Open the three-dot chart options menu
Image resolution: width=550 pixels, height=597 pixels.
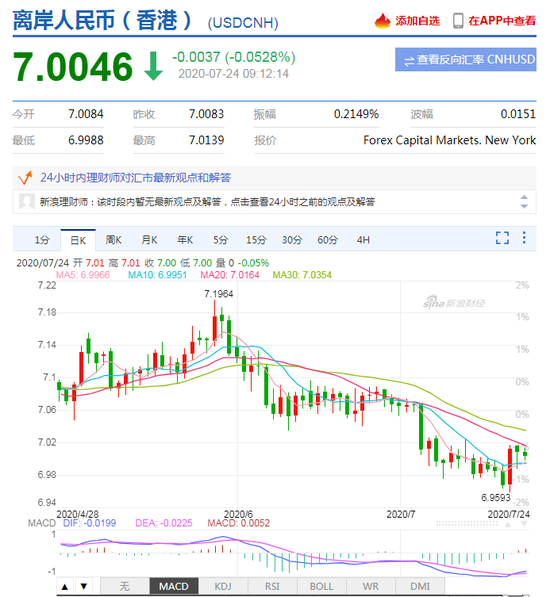tap(524, 238)
